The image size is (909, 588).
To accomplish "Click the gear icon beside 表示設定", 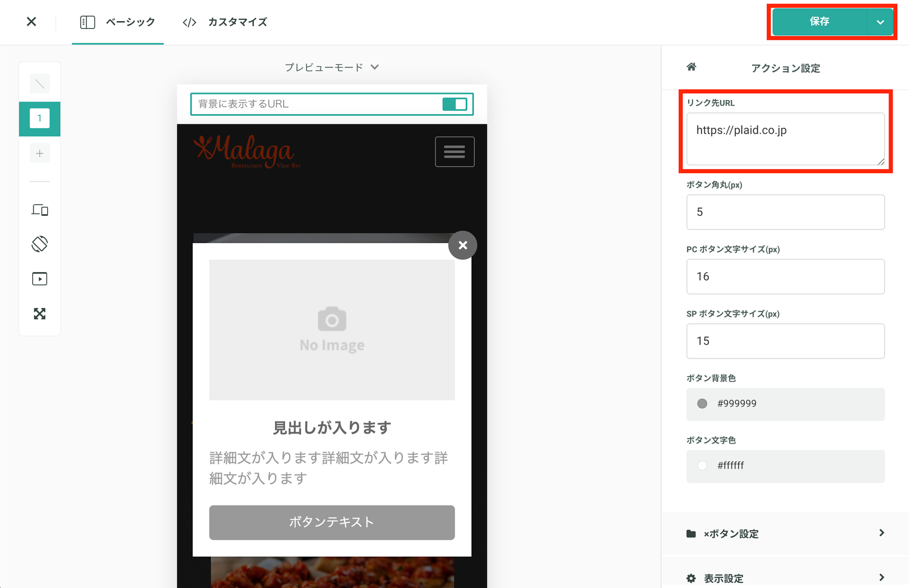I will point(691,578).
